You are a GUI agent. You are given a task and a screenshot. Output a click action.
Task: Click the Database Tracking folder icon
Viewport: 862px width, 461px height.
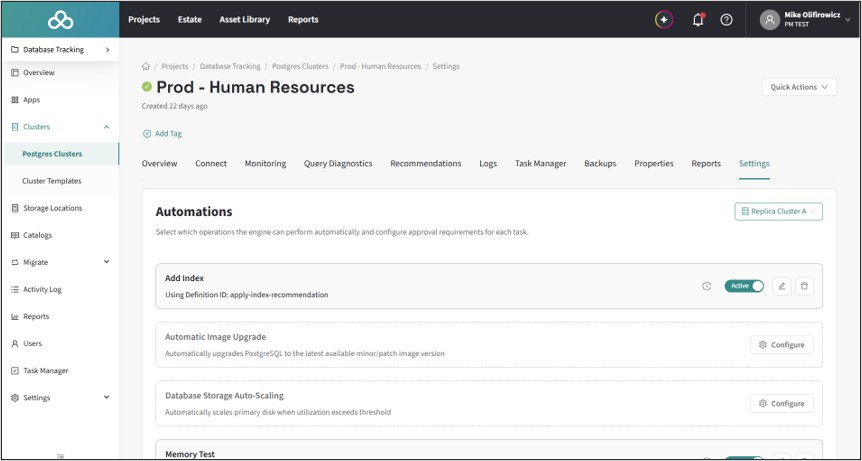point(15,49)
